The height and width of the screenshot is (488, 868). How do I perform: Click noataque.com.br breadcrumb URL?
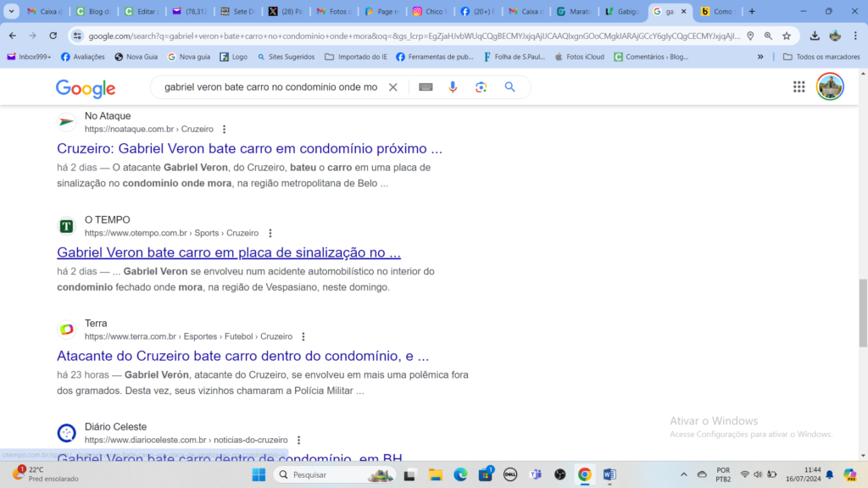click(149, 130)
